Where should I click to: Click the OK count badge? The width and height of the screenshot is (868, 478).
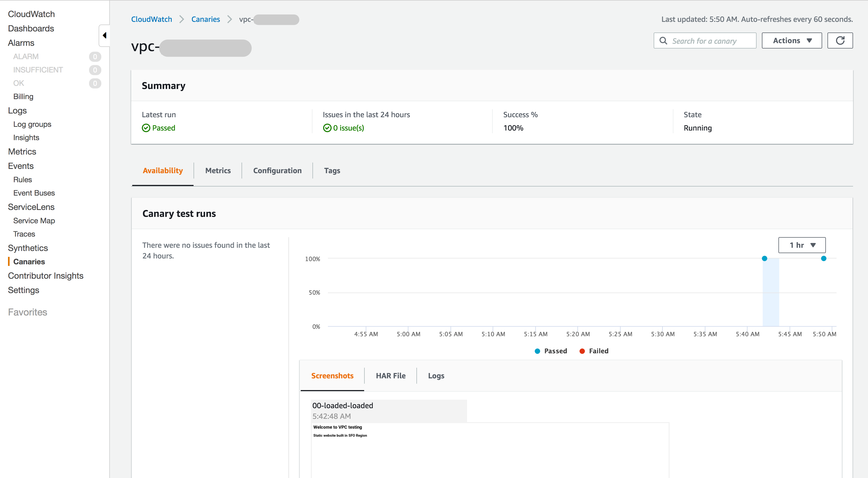95,83
